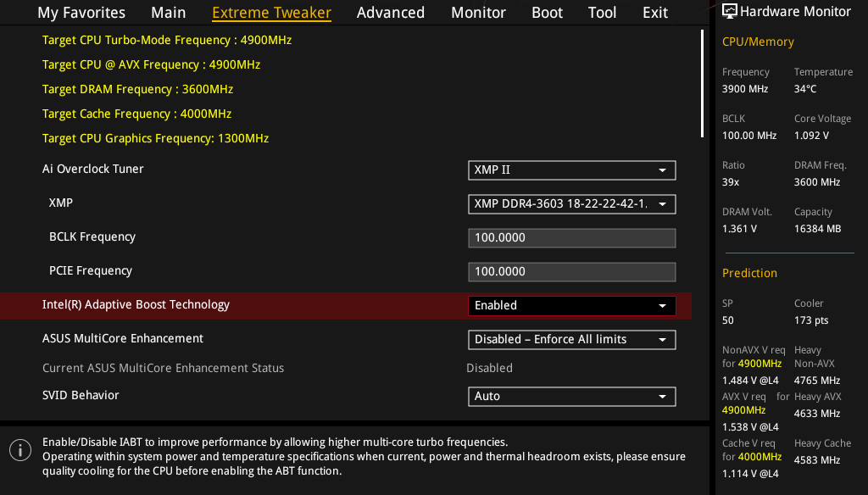Viewport: 868px width, 495px height.
Task: Click the Ai Overclock Tuner label
Action: click(x=92, y=169)
